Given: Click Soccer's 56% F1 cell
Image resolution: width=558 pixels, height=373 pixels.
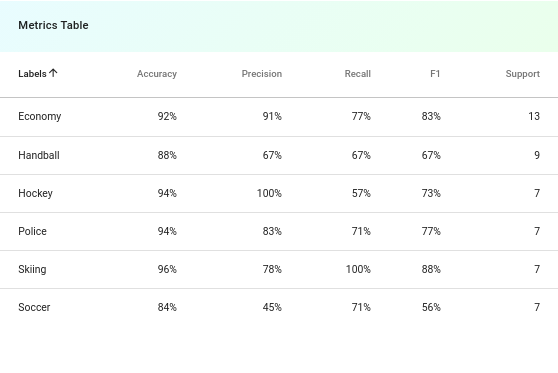Looking at the screenshot, I should point(431,307).
